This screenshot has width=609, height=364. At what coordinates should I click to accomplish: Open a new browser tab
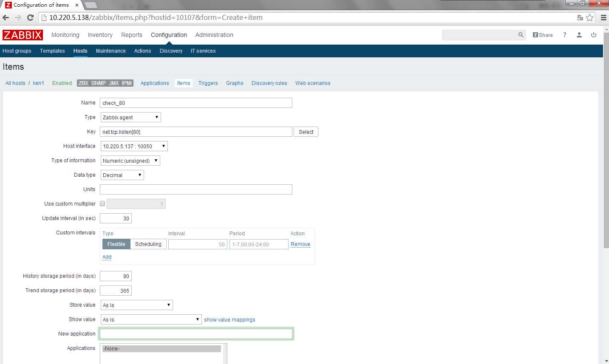[x=91, y=5]
